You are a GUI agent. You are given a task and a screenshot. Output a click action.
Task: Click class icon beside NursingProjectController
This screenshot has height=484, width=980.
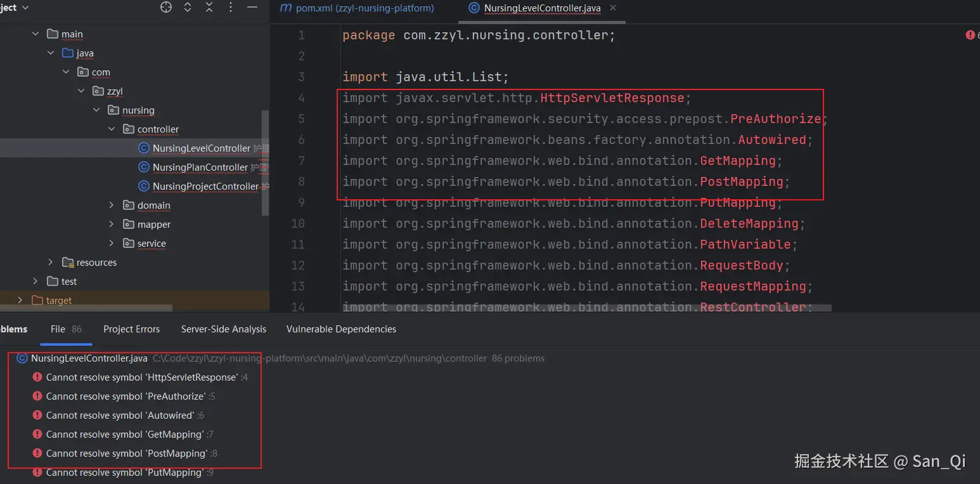[144, 186]
